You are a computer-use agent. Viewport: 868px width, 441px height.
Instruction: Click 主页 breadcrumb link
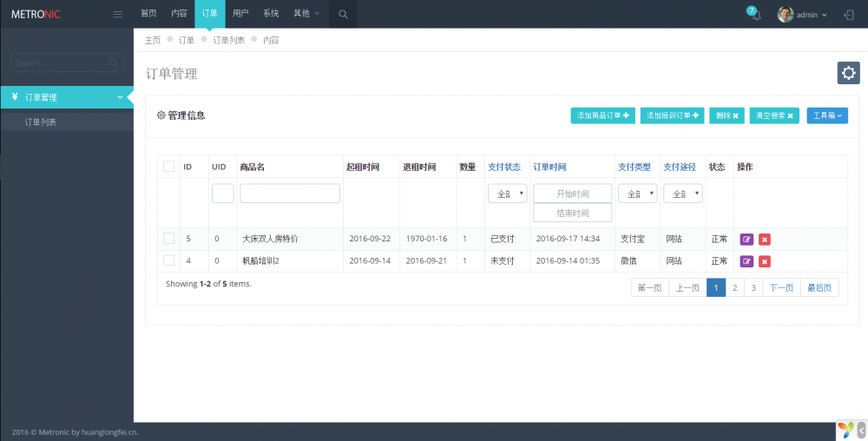click(x=153, y=40)
